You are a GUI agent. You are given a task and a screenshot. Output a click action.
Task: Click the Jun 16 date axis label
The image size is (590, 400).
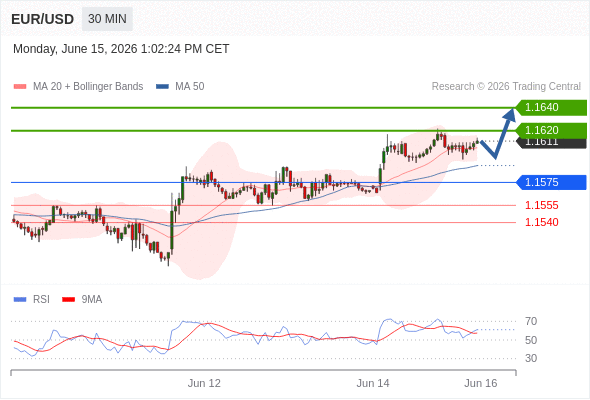[481, 383]
